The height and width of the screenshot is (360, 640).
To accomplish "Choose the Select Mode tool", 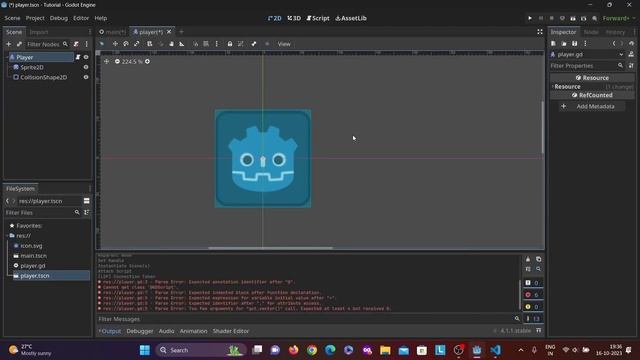I will click(102, 44).
